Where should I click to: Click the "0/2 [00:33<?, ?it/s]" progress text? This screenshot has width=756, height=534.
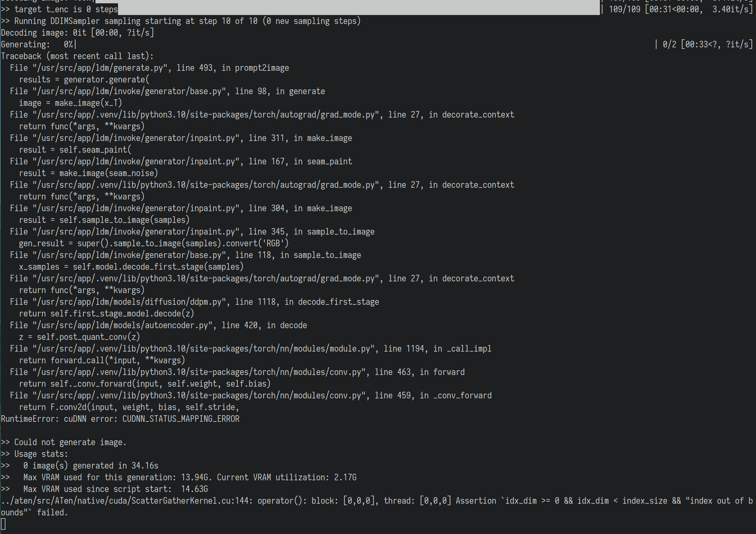708,44
